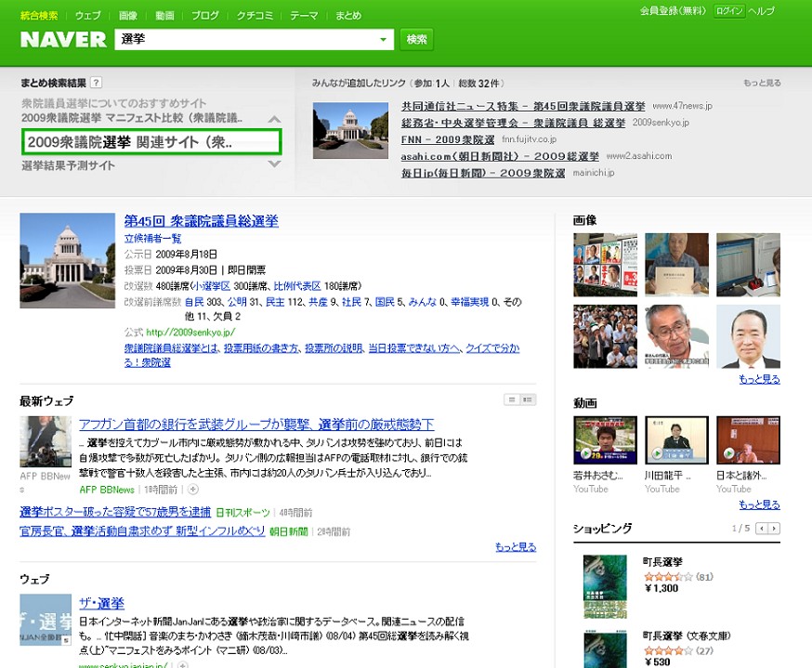The height and width of the screenshot is (668, 812).
Task: Click the green 検索 search button
Action: [416, 39]
